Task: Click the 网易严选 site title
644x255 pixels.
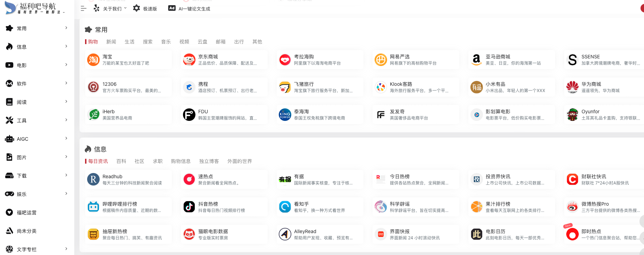Action: (x=400, y=57)
